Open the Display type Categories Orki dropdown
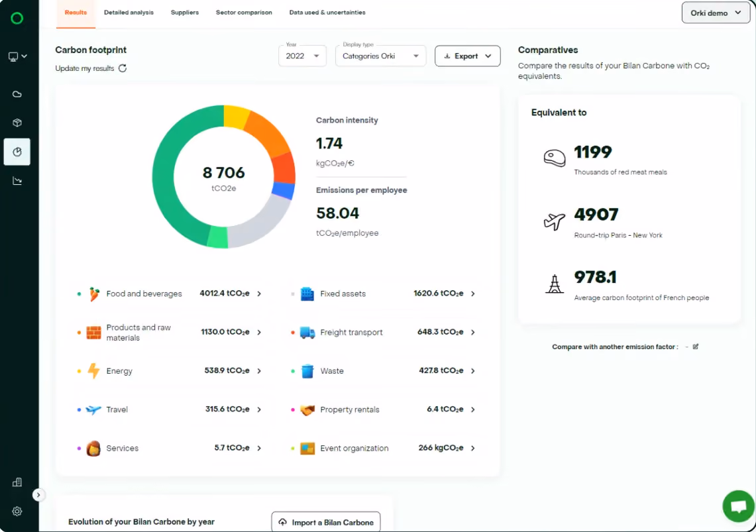The width and height of the screenshot is (756, 532). 380,56
